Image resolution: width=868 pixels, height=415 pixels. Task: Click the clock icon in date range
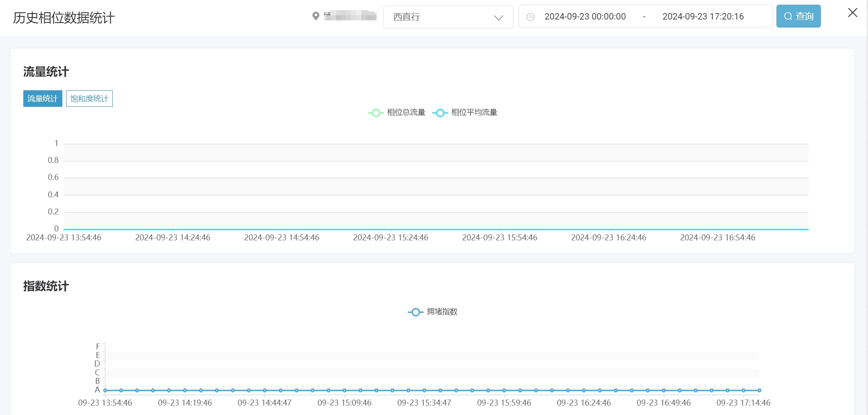point(530,17)
